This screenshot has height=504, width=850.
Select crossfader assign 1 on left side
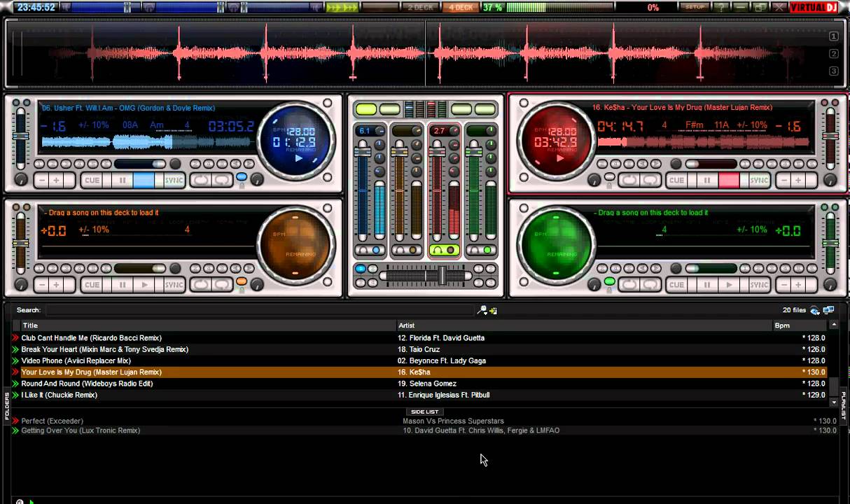click(x=361, y=269)
